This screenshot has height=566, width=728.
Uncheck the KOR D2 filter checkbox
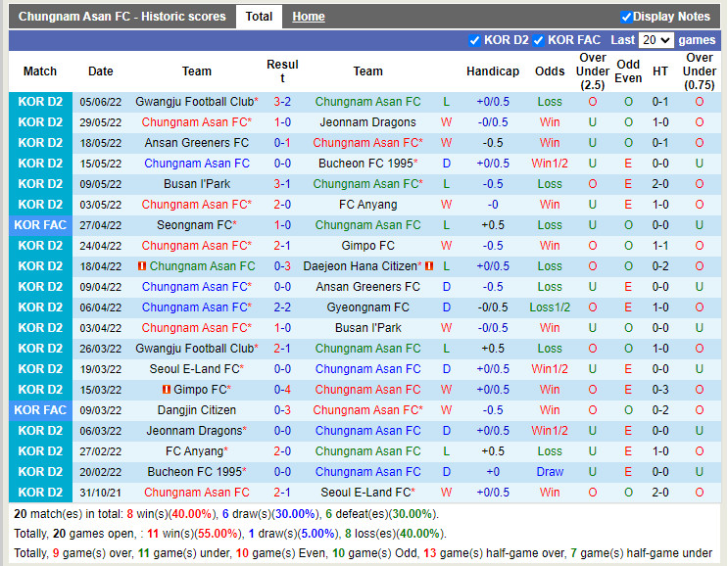point(476,40)
